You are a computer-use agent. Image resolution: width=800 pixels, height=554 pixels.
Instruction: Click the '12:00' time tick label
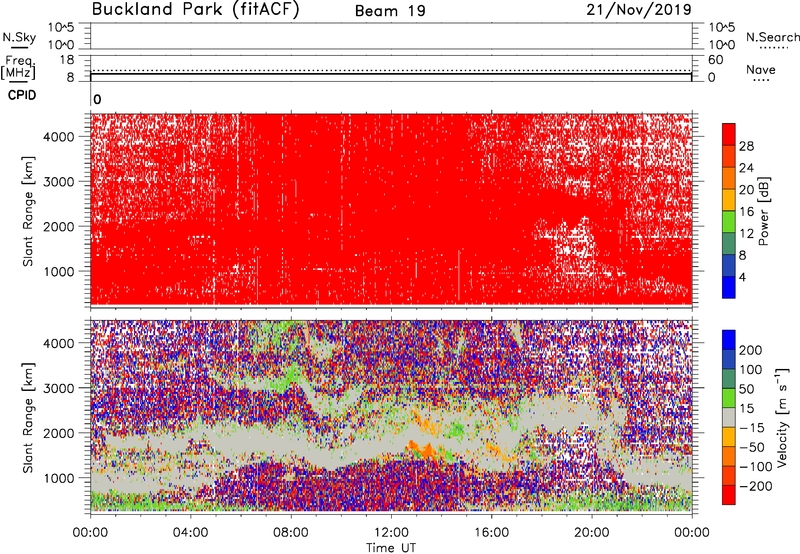tap(391, 533)
